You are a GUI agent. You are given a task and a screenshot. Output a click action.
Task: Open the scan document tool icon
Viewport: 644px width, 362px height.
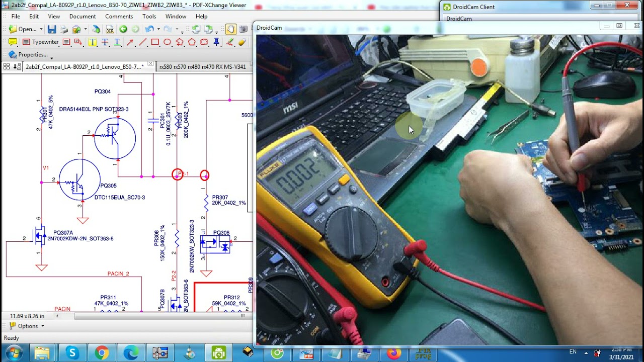pos(96,29)
